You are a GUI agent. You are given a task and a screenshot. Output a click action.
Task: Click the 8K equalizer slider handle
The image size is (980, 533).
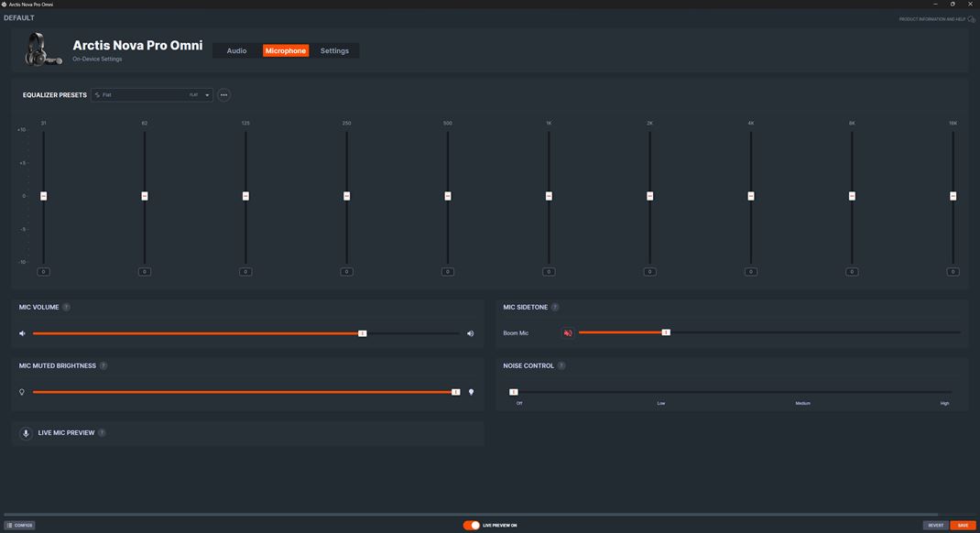852,196
